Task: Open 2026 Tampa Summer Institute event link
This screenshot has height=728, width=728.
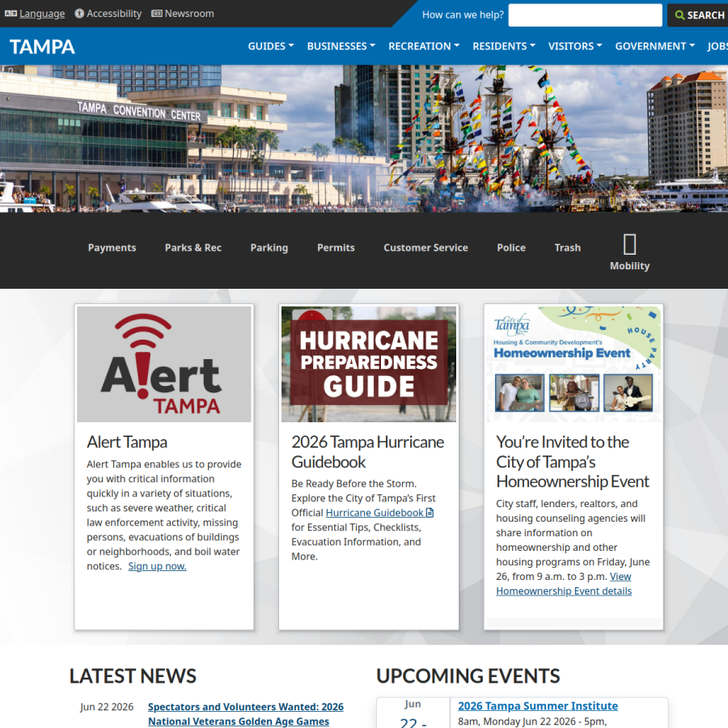Action: (538, 705)
